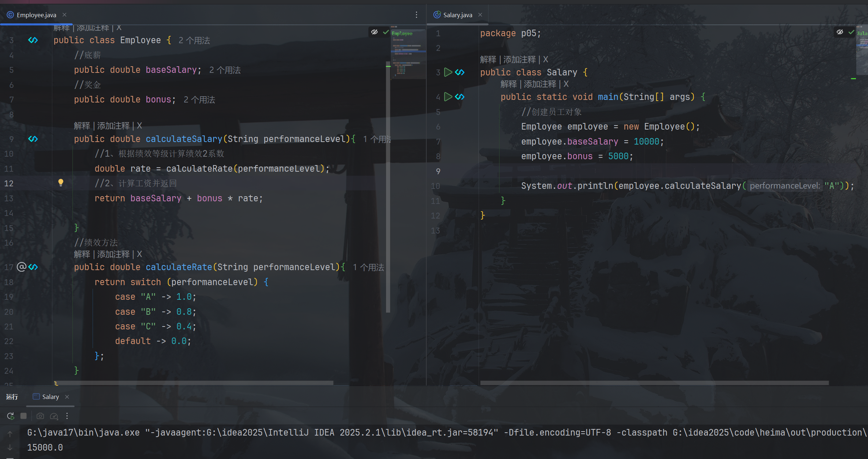Toggle the eye icon in Salary.java editor
868x459 pixels.
click(840, 32)
